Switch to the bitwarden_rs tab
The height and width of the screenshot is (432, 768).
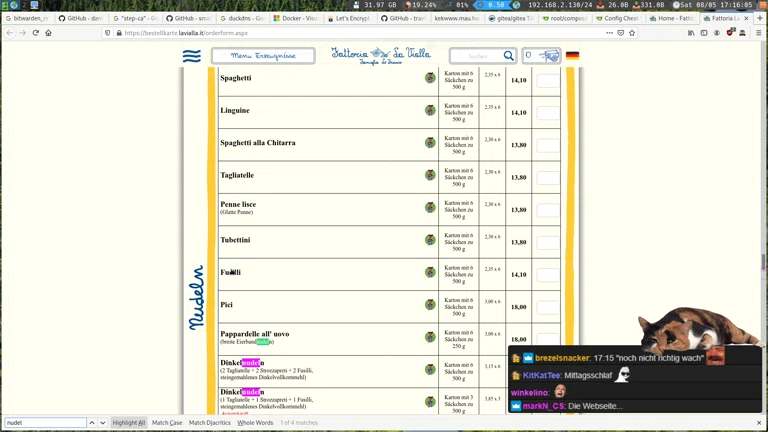click(x=27, y=18)
